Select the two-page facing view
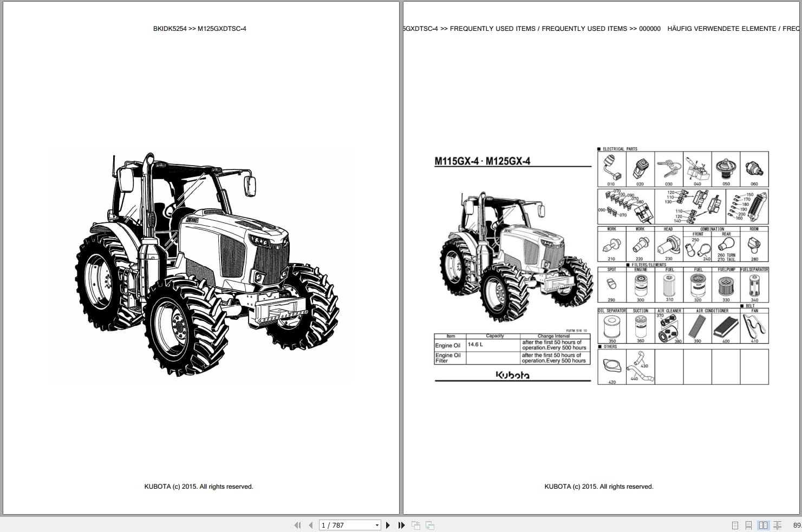The width and height of the screenshot is (802, 532). [x=763, y=525]
